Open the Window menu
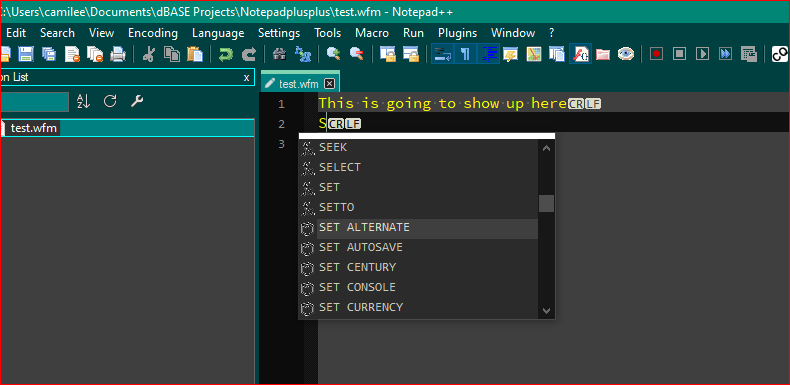This screenshot has width=790, height=385. click(x=513, y=33)
